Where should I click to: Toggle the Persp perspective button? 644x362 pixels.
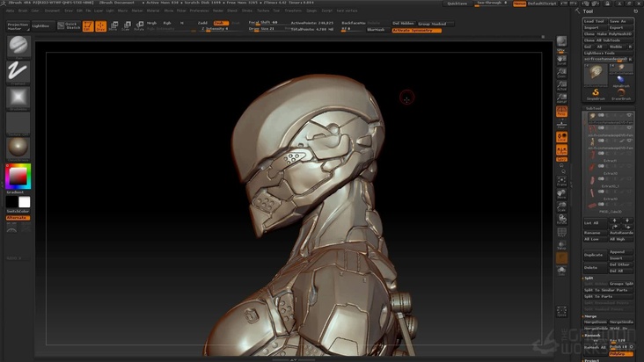point(561,112)
